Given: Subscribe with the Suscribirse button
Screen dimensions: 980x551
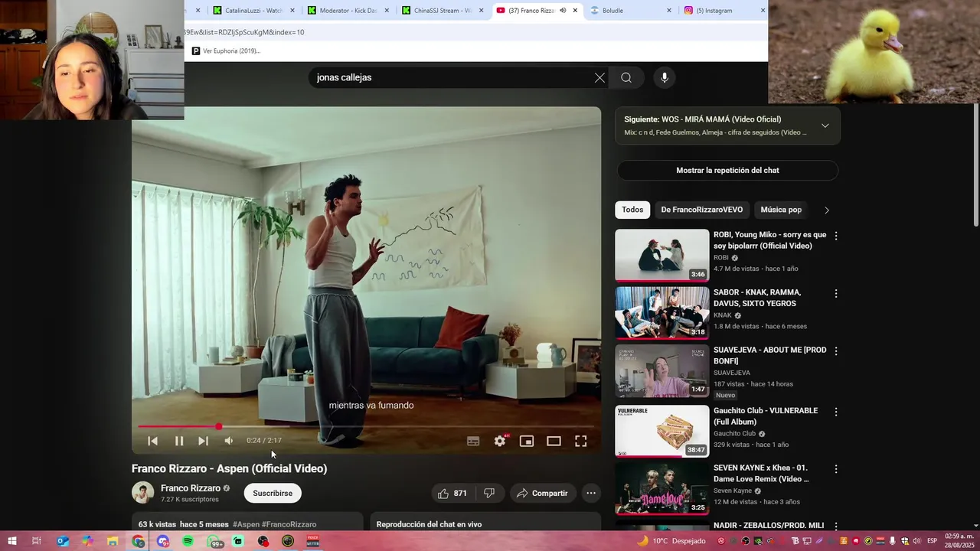Looking at the screenshot, I should click(x=273, y=494).
